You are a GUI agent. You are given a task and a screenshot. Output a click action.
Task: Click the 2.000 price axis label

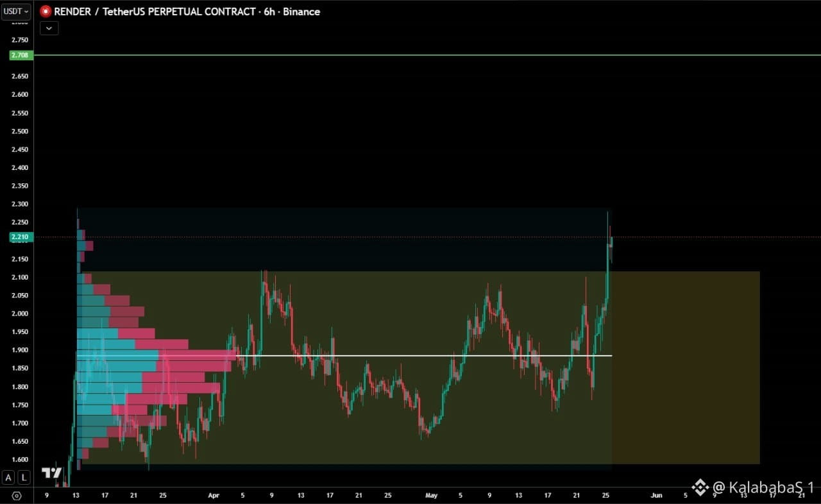click(20, 314)
